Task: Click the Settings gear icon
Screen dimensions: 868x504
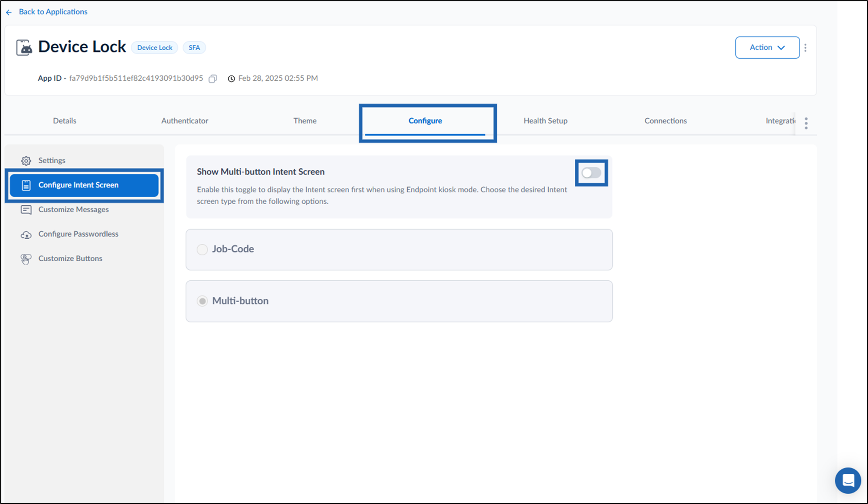Action: point(26,161)
